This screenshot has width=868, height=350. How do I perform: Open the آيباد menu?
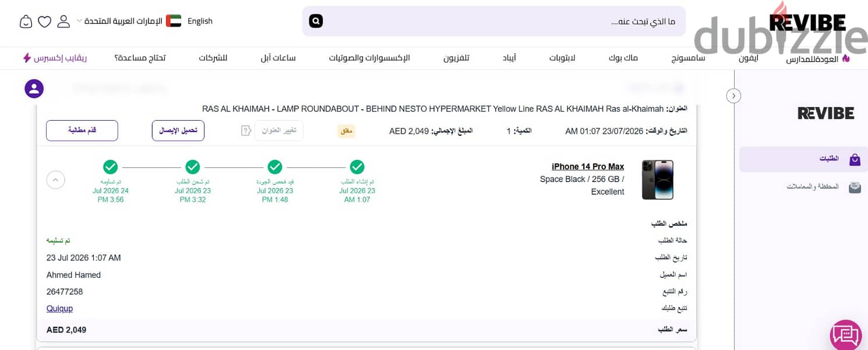tap(509, 58)
